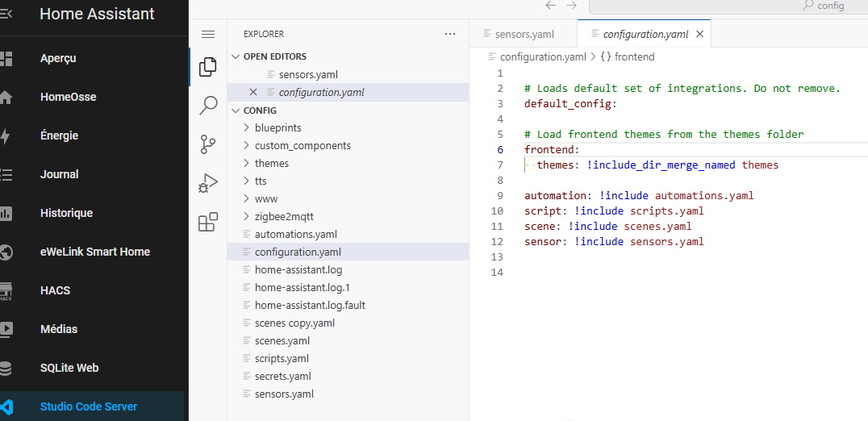868x421 pixels.
Task: Expand the zigbee2mqtt folder
Action: point(283,216)
